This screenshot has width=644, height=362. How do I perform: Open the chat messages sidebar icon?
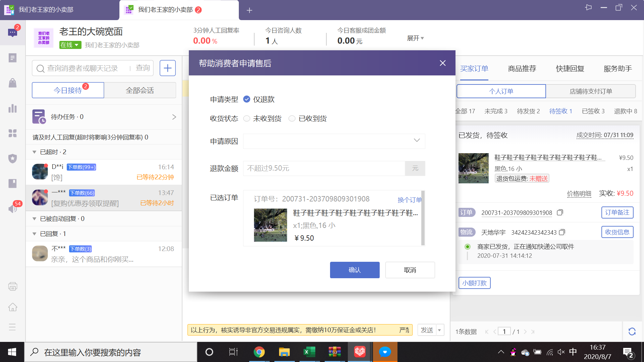(x=12, y=33)
